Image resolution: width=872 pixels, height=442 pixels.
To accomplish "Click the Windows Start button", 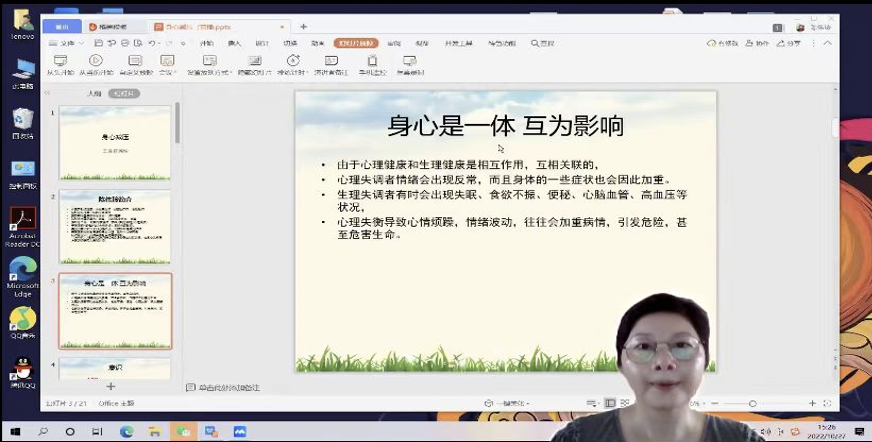I will click(15, 431).
